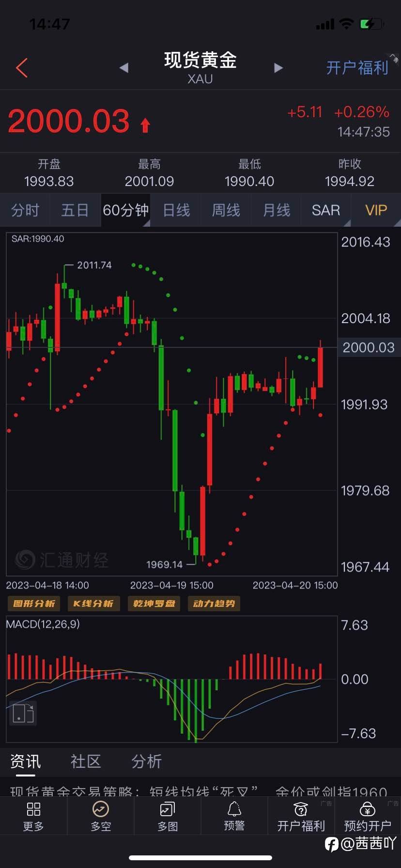The image size is (401, 868).
Task: Tap the 开户福利 link at top right
Action: (x=357, y=68)
